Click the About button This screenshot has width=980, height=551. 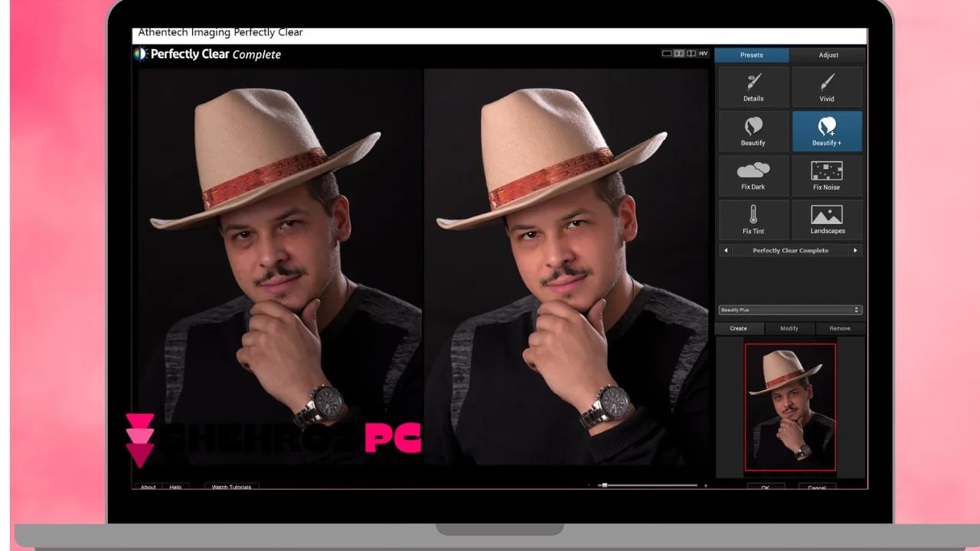click(149, 487)
